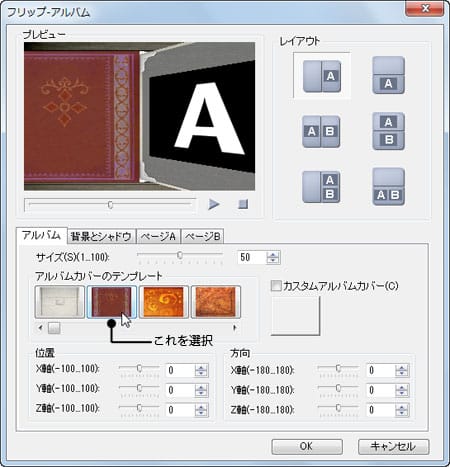Viewport: 450px width, 467px height.
Task: Click the position X axis value field
Action: pos(180,370)
